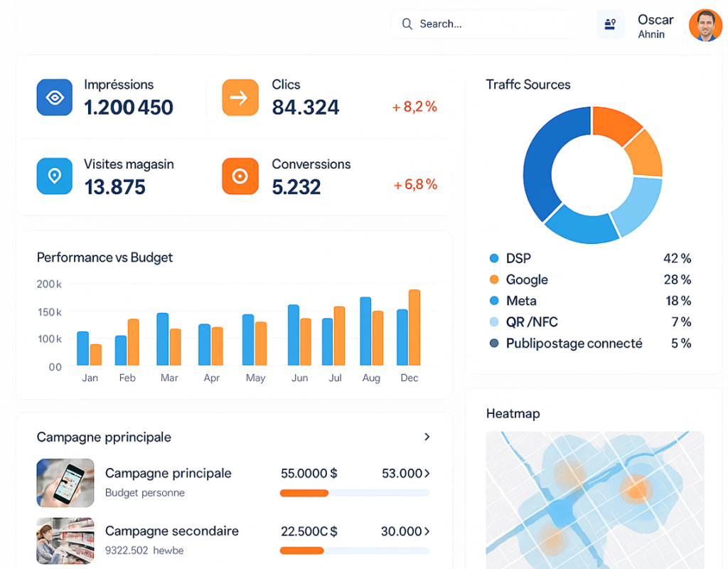Click the orange Clics arrow icon
The width and height of the screenshot is (728, 569).
click(x=240, y=97)
